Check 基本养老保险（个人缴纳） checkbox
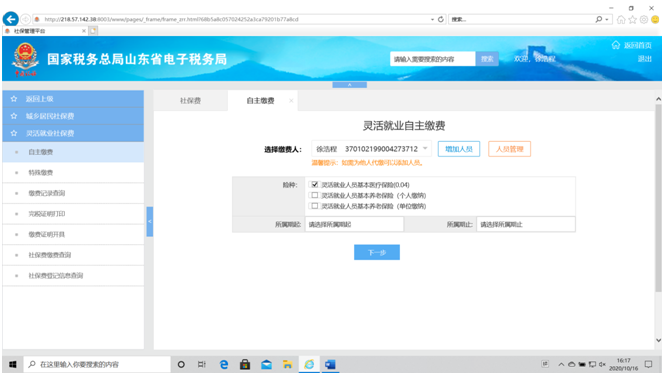This screenshot has width=664, height=375. click(314, 195)
